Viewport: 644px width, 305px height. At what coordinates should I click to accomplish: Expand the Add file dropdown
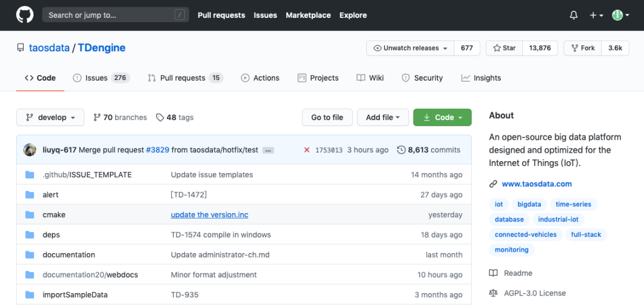coord(382,118)
